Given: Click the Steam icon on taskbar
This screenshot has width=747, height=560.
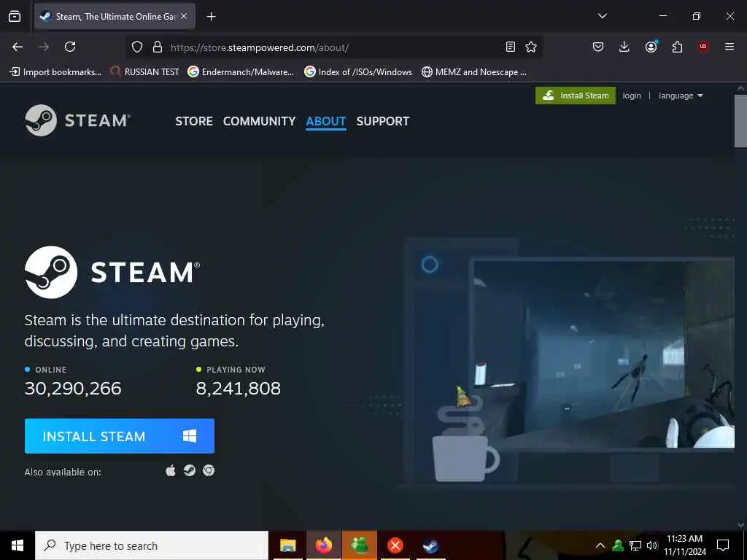Looking at the screenshot, I should [x=430, y=545].
